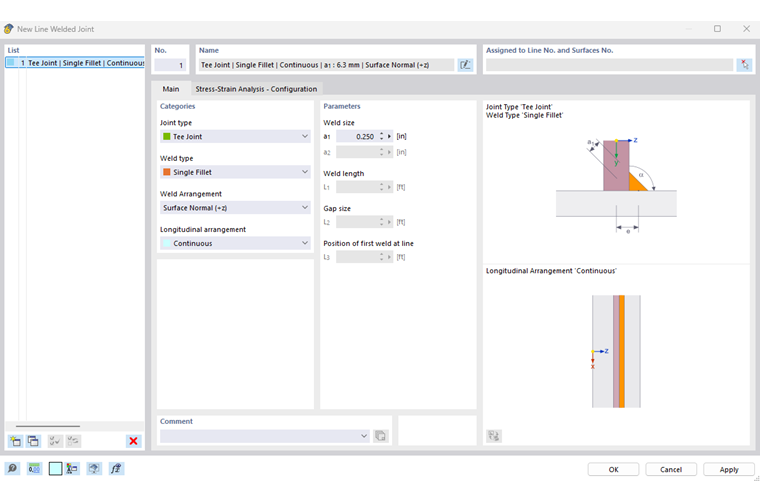
Task: Click the units and decimals 0.00 icon
Action: pyautogui.click(x=34, y=469)
